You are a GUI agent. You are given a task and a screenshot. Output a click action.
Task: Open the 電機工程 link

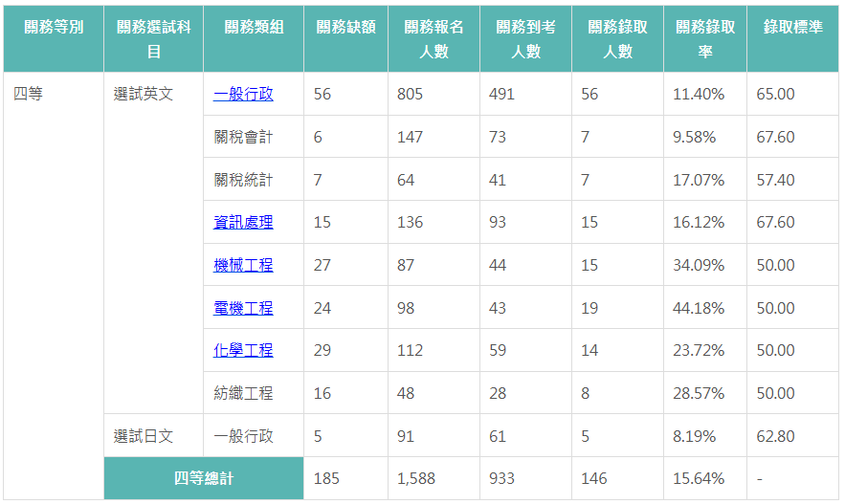point(243,308)
